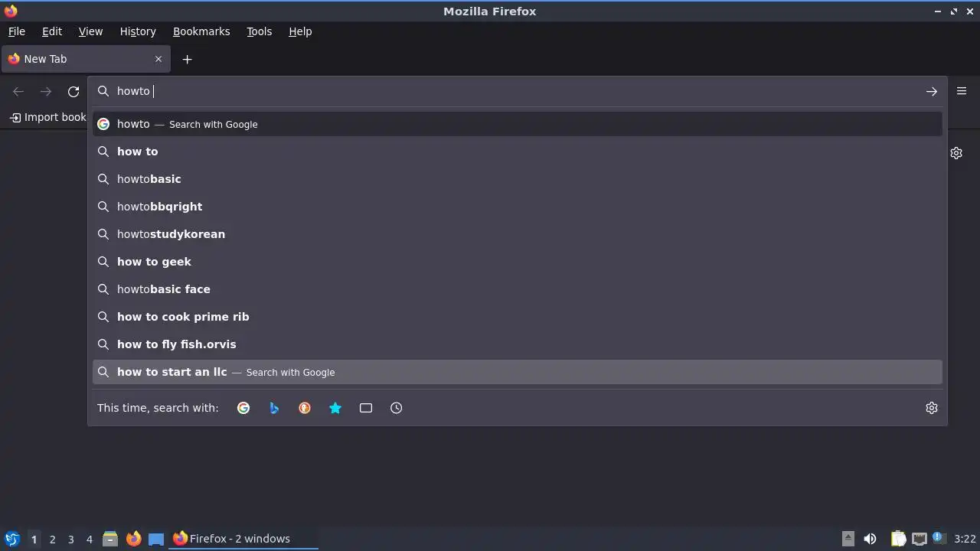The height and width of the screenshot is (551, 980).
Task: Choose 'howto — Search with Google' result
Action: (518, 124)
